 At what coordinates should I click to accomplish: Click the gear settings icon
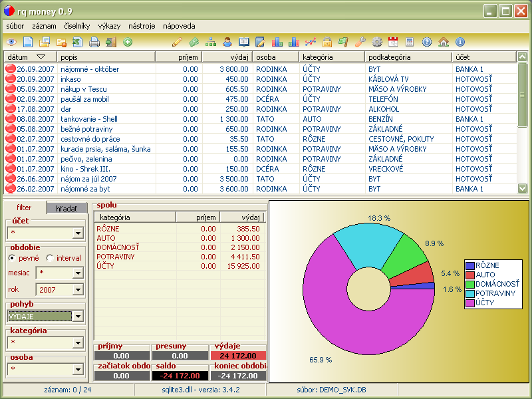(x=377, y=42)
